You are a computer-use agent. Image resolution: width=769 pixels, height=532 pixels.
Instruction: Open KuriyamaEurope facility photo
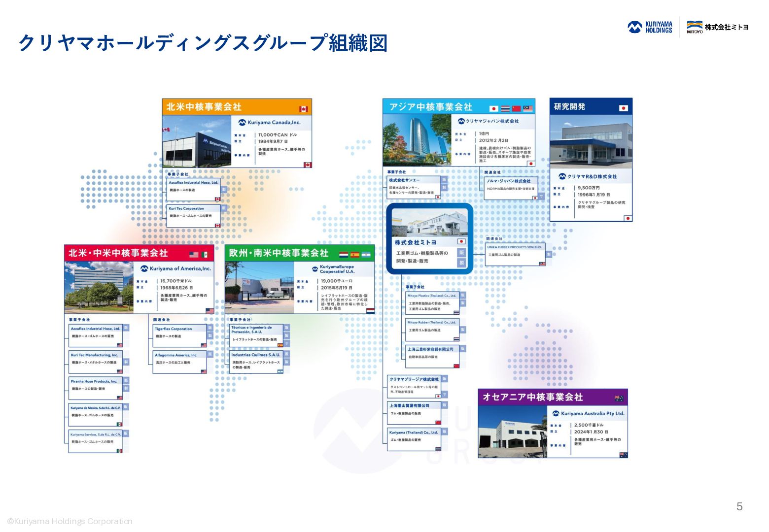click(260, 288)
